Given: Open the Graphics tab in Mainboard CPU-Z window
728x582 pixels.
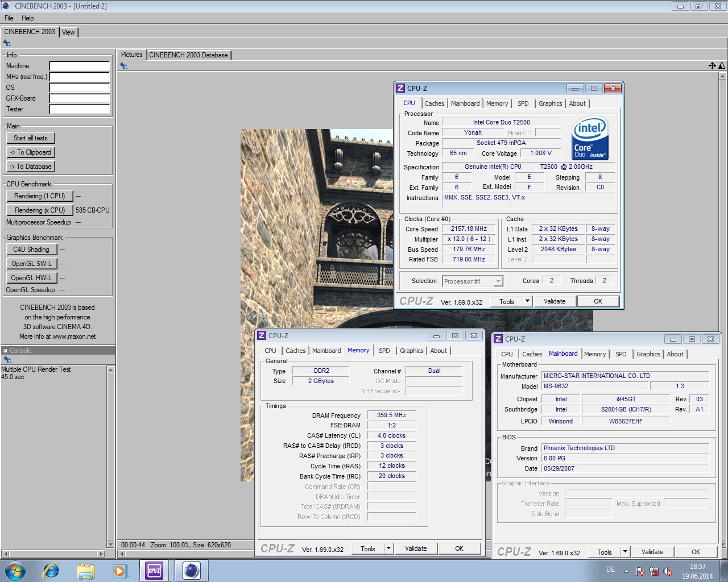Looking at the screenshot, I should (x=648, y=354).
